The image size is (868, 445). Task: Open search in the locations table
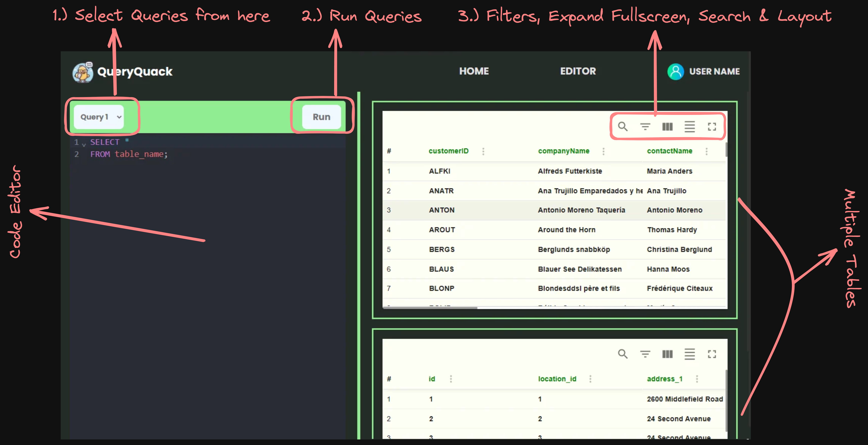[x=622, y=354]
